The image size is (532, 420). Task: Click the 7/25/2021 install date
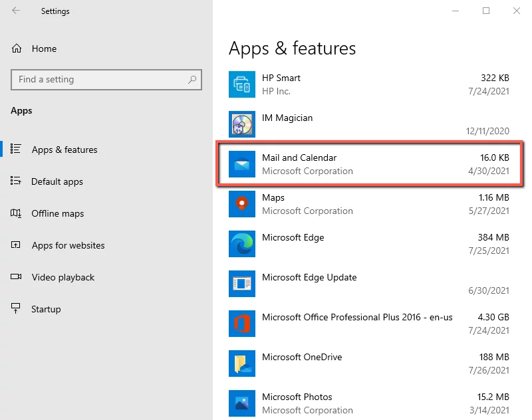[489, 251]
